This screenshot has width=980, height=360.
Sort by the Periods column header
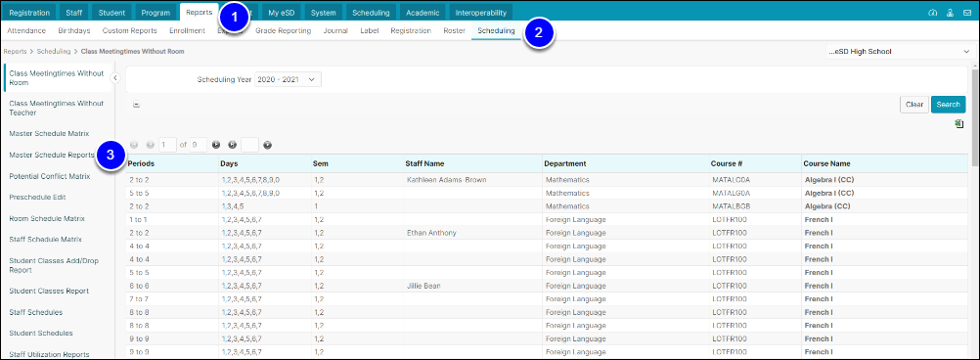coord(142,163)
